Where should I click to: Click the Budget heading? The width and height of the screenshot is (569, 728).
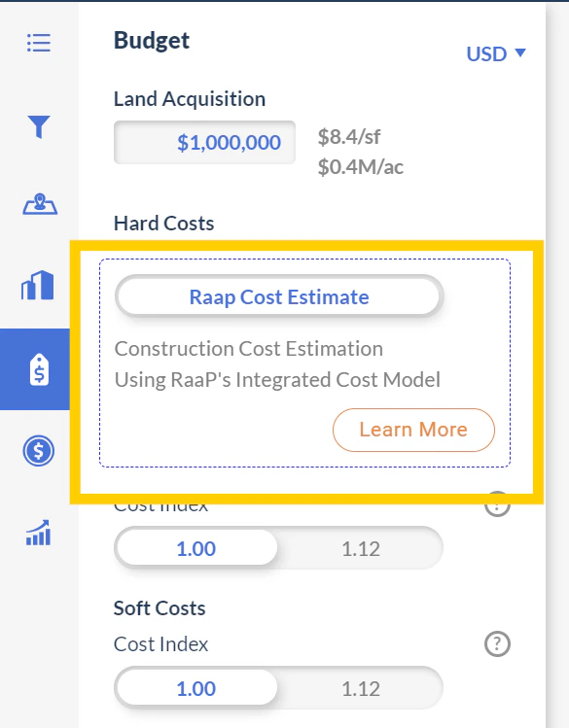[x=152, y=41]
